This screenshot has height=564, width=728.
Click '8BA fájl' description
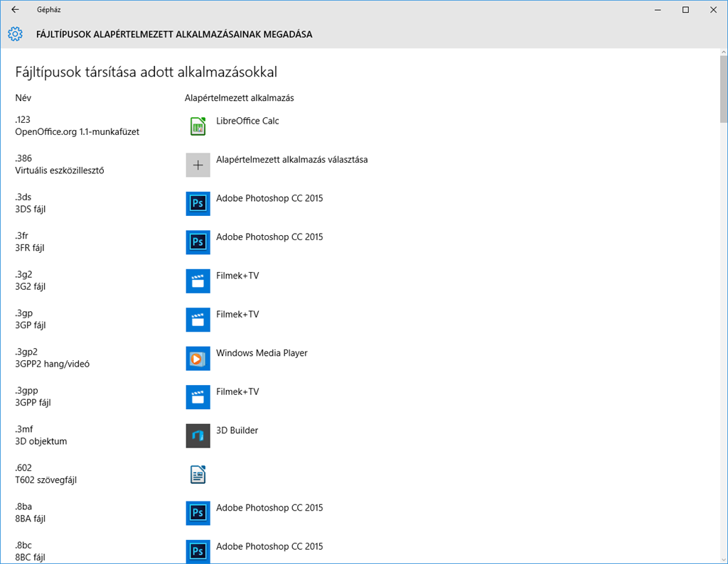point(30,519)
